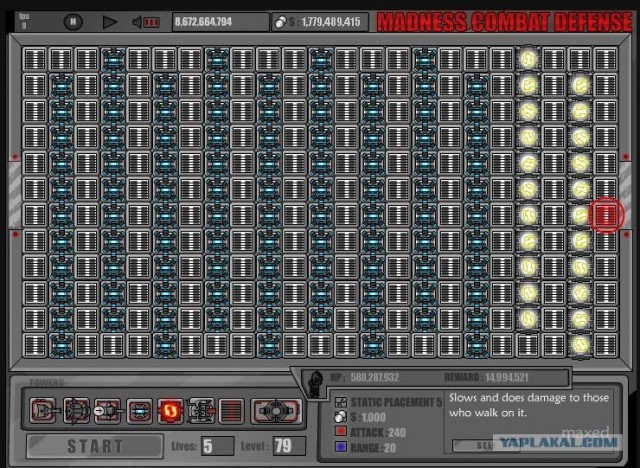Viewport: 640px width, 468px height.
Task: Click the 'Slows and does damage' description
Action: pos(529,405)
